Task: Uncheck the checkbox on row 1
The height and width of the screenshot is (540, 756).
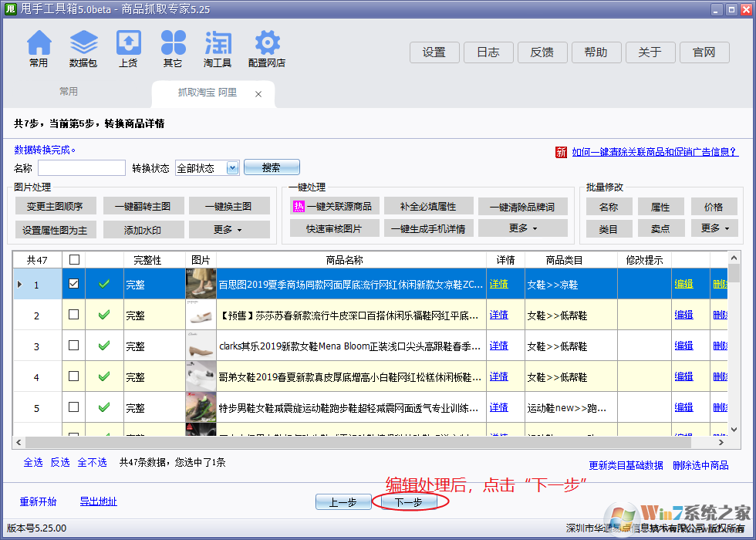Action: [74, 283]
